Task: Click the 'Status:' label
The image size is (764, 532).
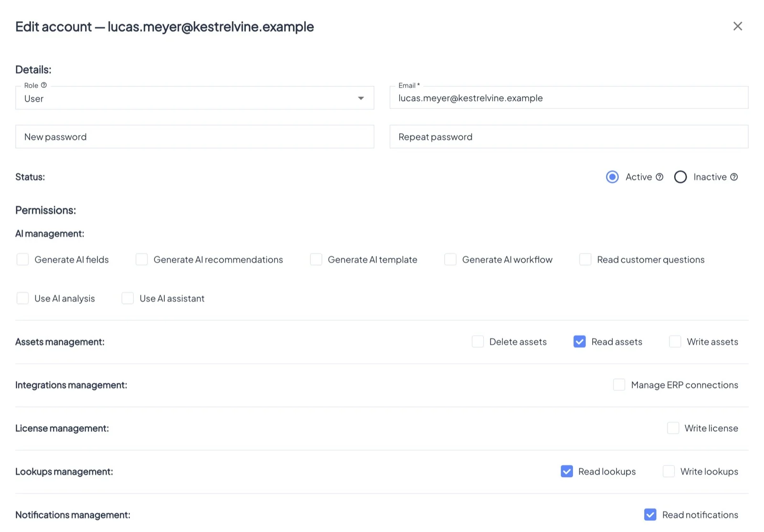Action: (x=30, y=177)
